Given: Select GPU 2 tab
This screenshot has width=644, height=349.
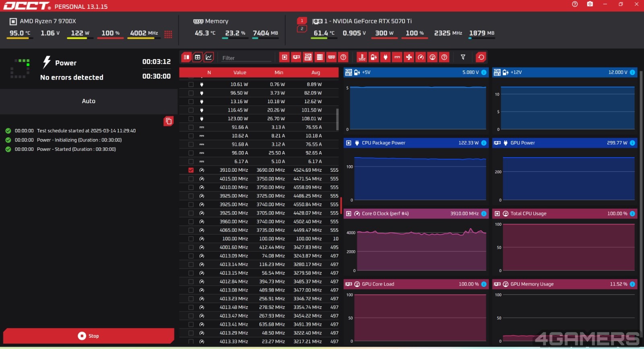Looking at the screenshot, I should tap(302, 29).
